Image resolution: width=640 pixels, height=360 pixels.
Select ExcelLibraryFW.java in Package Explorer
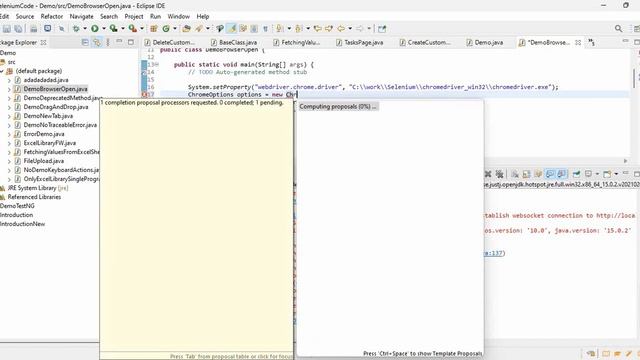49,143
